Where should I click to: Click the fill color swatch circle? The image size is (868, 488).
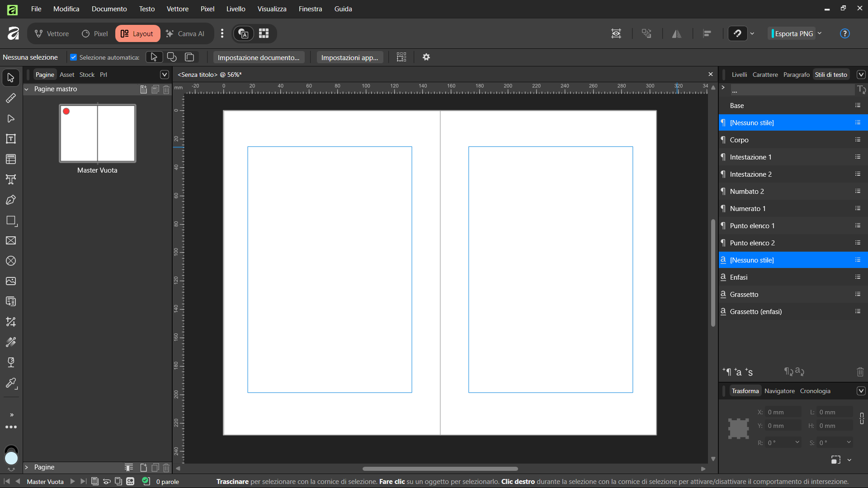[x=11, y=458]
